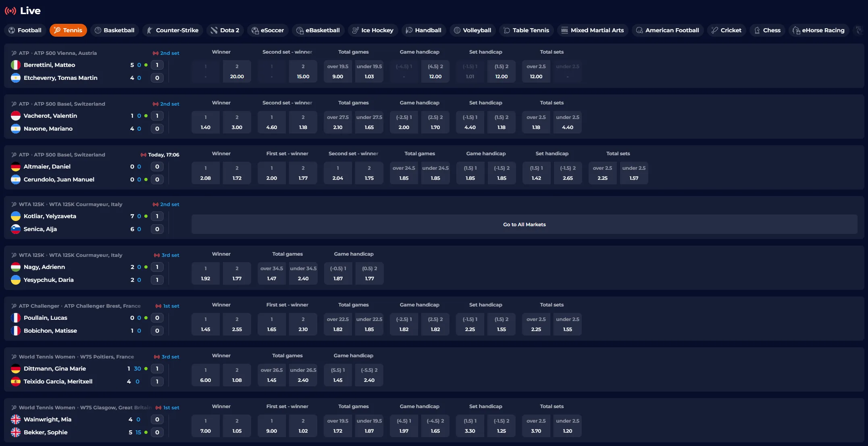Image resolution: width=868 pixels, height=446 pixels.
Task: Pick Altmaier winner odds 2.08
Action: click(x=206, y=173)
